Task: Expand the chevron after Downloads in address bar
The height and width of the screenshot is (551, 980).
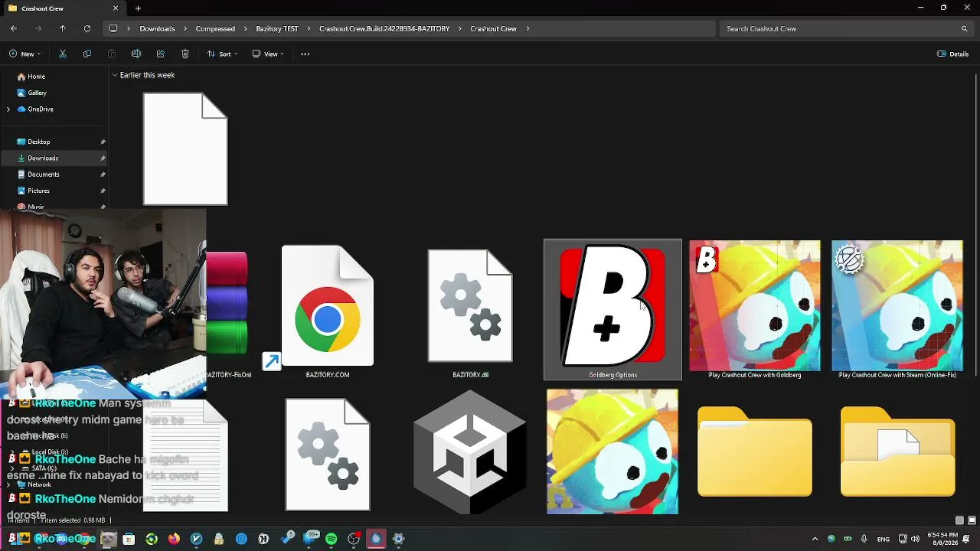Action: point(185,28)
